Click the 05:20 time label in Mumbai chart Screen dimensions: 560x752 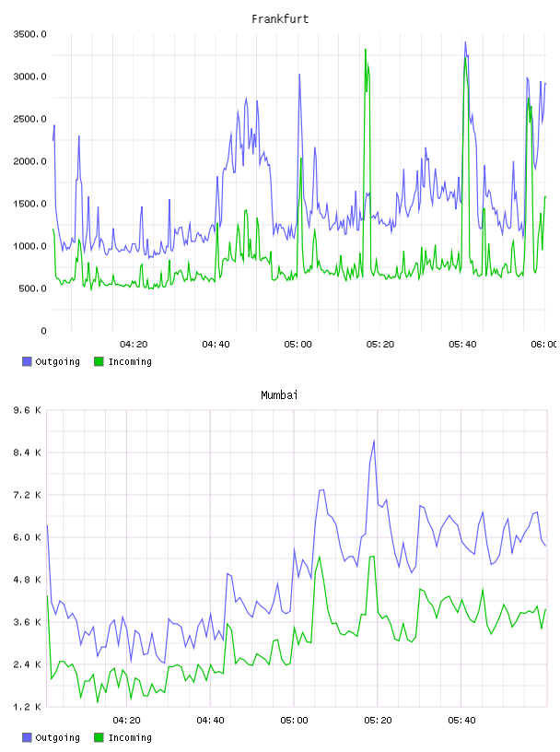378,721
